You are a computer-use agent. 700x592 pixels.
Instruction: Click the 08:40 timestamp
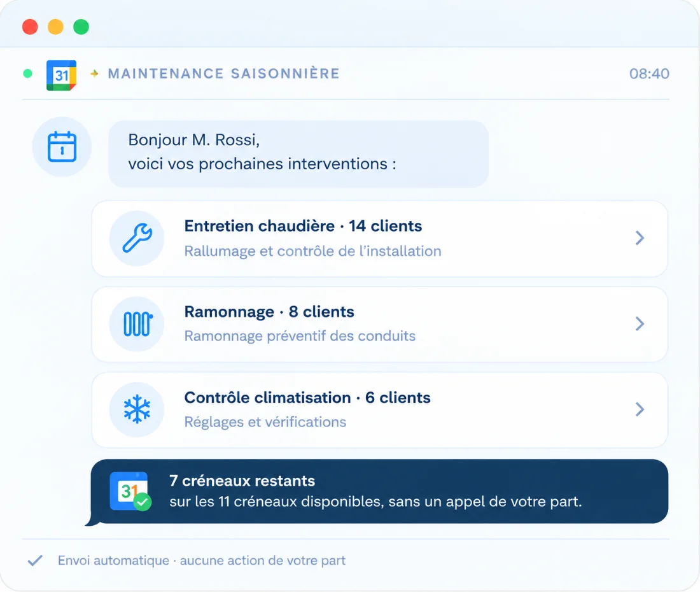click(x=649, y=74)
